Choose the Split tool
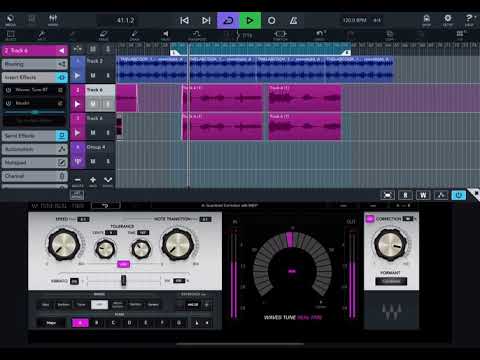 point(42,35)
